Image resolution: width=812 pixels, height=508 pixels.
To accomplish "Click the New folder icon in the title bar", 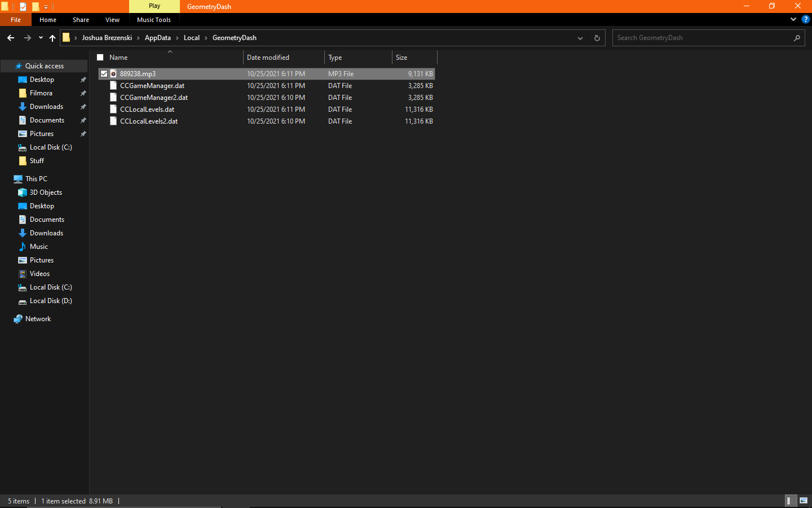I will (x=36, y=7).
